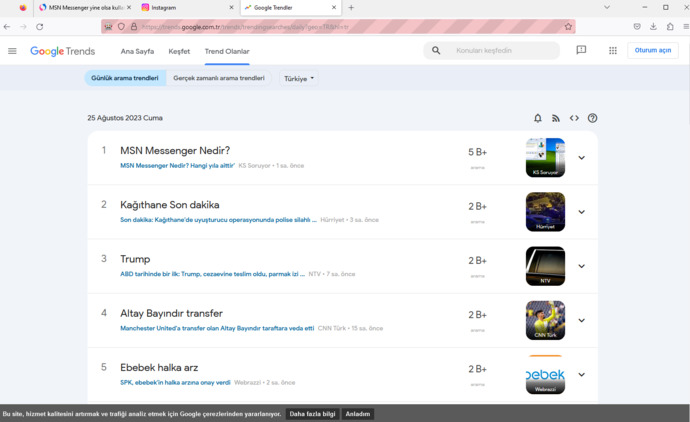Click the browser address bar URL
Image resolution: width=690 pixels, height=422 pixels.
pyautogui.click(x=338, y=27)
